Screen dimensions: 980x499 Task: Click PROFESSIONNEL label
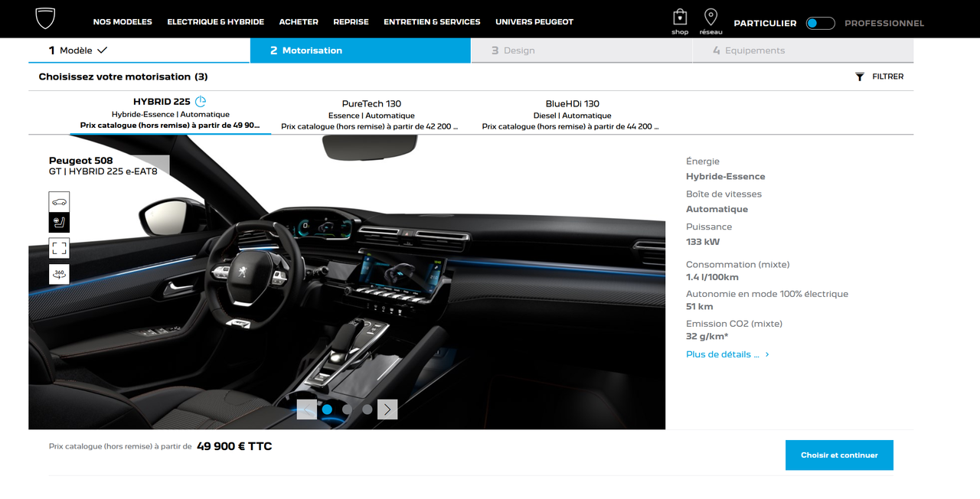tap(884, 24)
